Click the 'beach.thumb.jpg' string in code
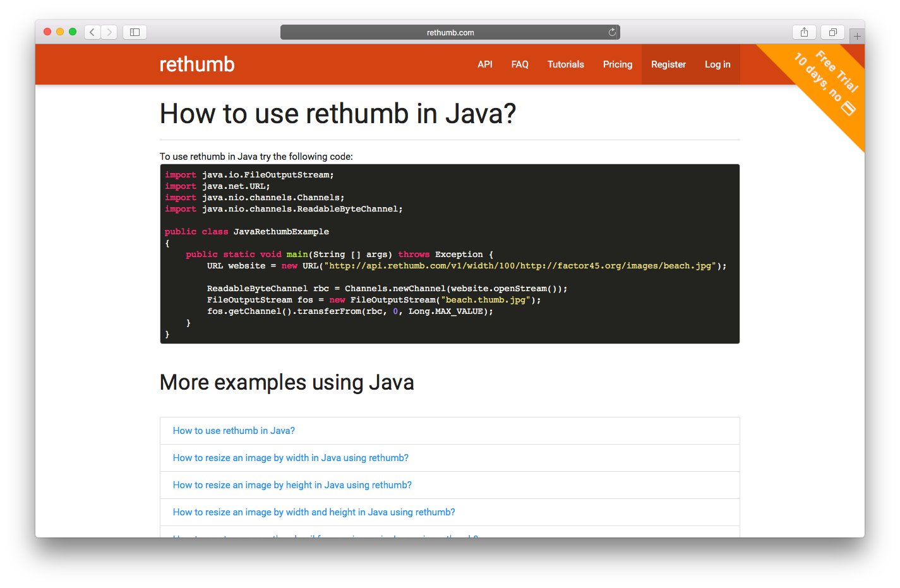Image resolution: width=900 pixels, height=588 pixels. click(x=486, y=300)
